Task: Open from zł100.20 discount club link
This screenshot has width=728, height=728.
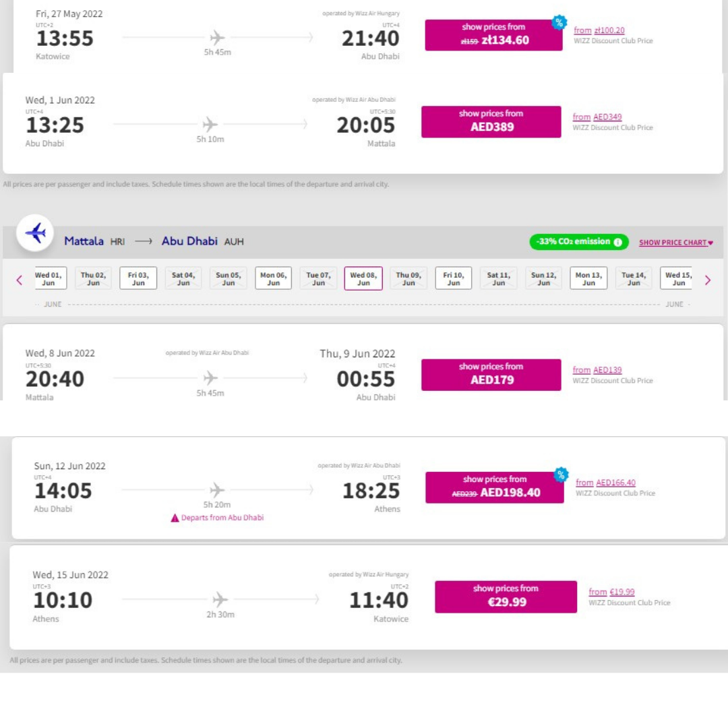Action: (599, 30)
